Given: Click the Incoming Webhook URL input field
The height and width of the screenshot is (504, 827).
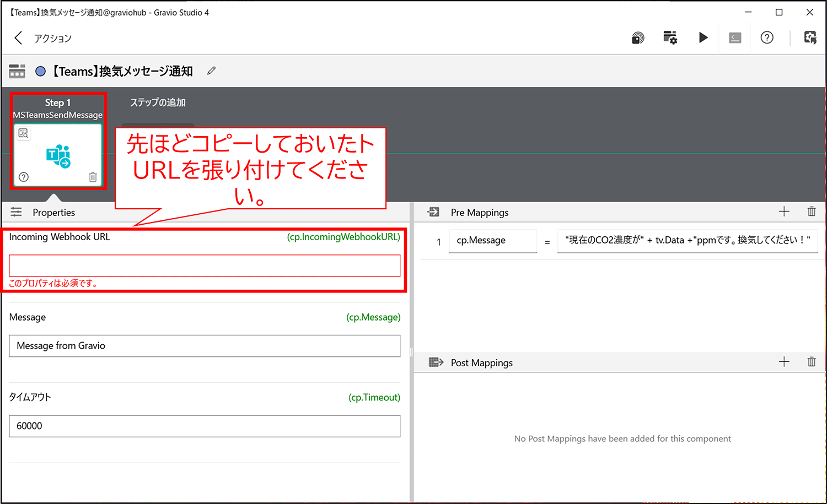Looking at the screenshot, I should (x=205, y=265).
